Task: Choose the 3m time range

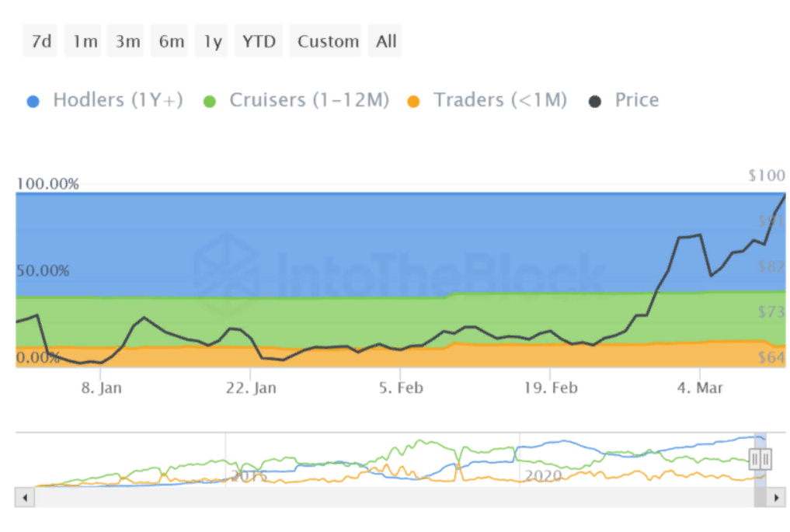Action: [x=127, y=41]
